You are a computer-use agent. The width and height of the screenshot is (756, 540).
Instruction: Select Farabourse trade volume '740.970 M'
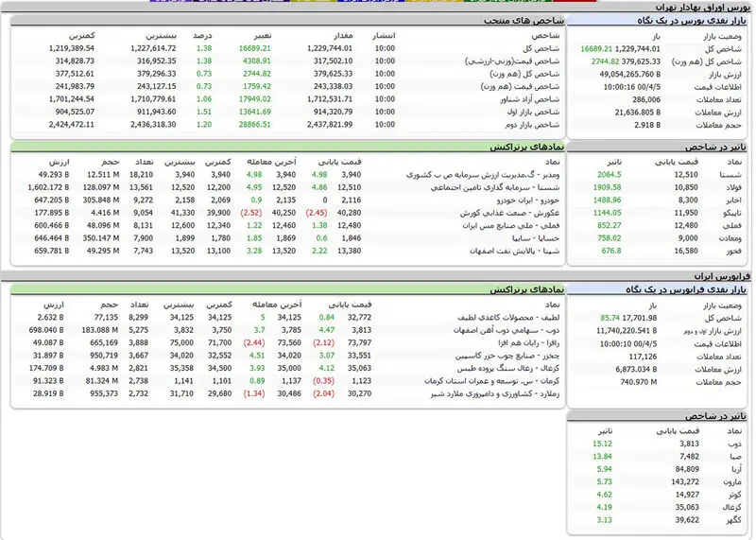pyautogui.click(x=639, y=382)
